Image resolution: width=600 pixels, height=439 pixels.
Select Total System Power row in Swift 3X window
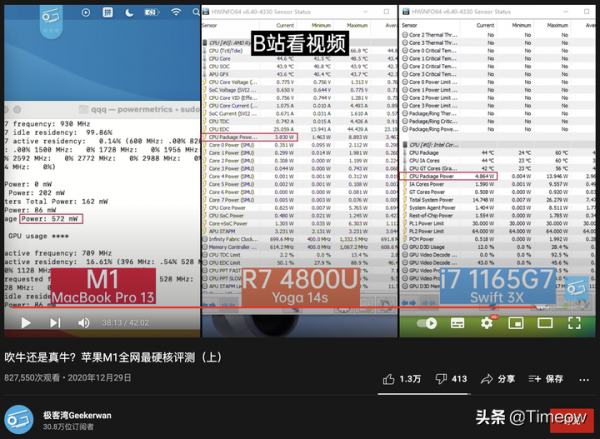(x=498, y=200)
